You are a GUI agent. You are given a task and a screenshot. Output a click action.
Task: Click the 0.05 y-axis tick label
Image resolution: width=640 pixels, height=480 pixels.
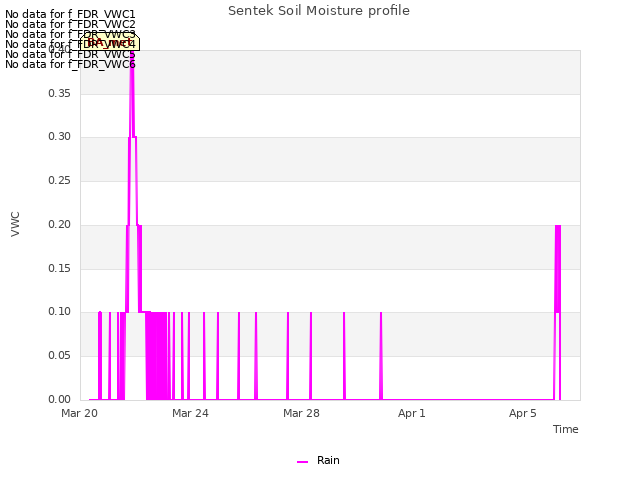[60, 356]
